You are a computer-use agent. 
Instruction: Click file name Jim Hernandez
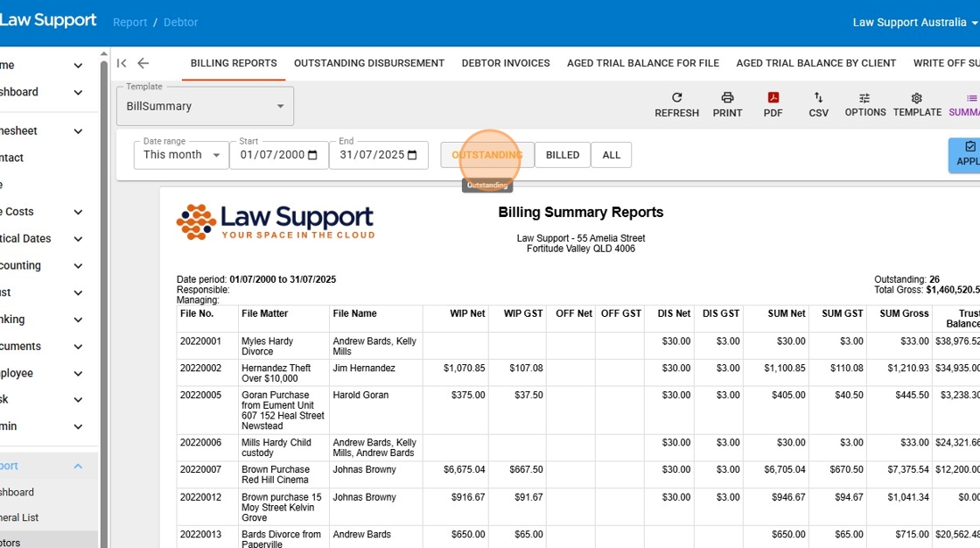point(364,368)
